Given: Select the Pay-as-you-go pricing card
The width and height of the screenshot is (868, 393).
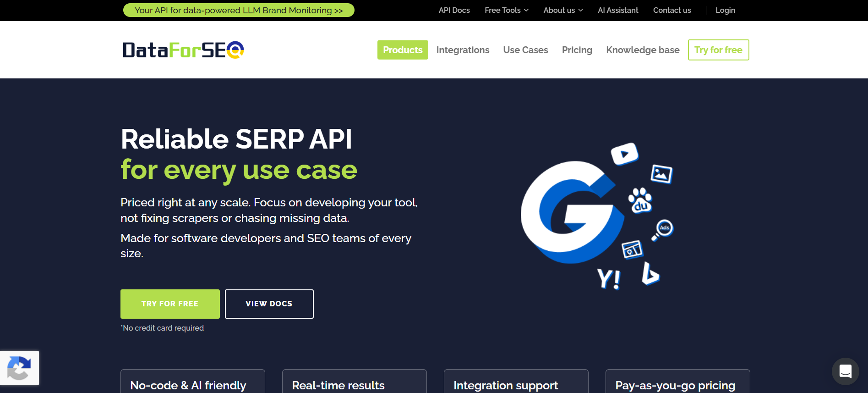Looking at the screenshot, I should tap(677, 382).
